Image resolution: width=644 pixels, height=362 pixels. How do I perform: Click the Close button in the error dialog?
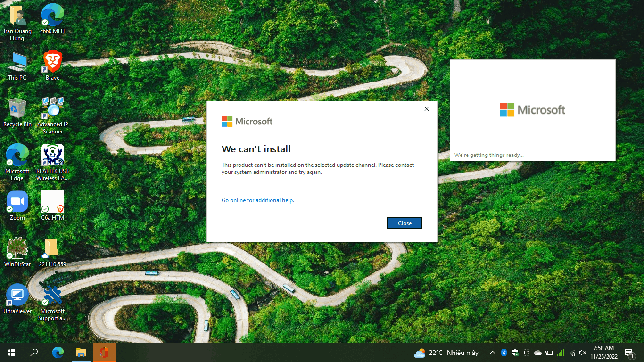pos(405,223)
